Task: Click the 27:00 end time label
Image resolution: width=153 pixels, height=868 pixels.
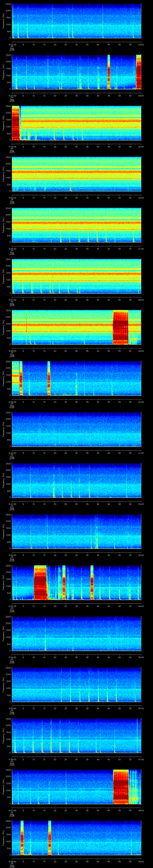Action: click(141, 249)
